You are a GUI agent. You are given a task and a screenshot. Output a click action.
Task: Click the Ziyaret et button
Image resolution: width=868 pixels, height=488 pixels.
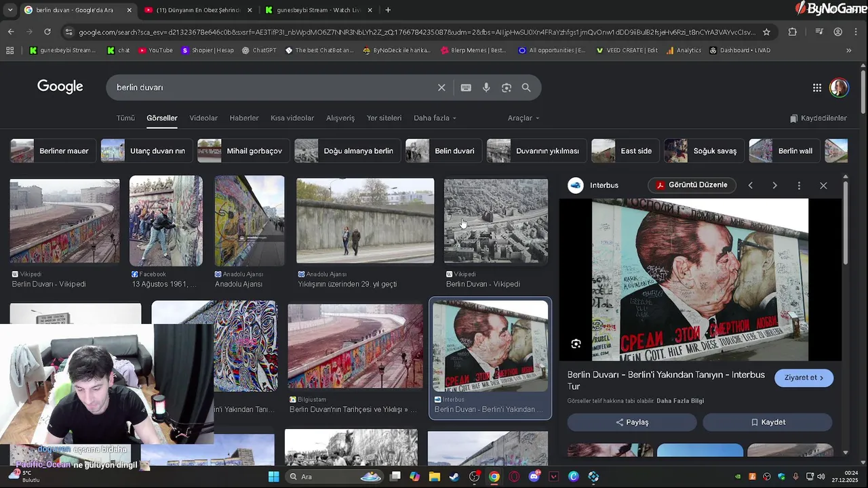(804, 378)
